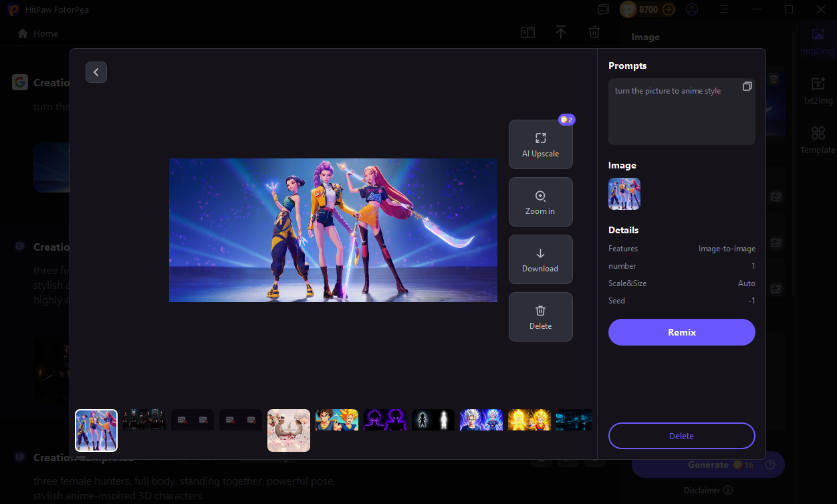Select the AI Upscale tool

(x=540, y=144)
